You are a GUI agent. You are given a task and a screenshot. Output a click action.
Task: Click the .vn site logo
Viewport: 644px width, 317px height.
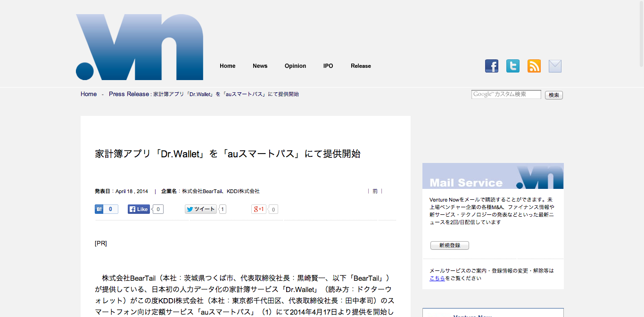point(140,47)
